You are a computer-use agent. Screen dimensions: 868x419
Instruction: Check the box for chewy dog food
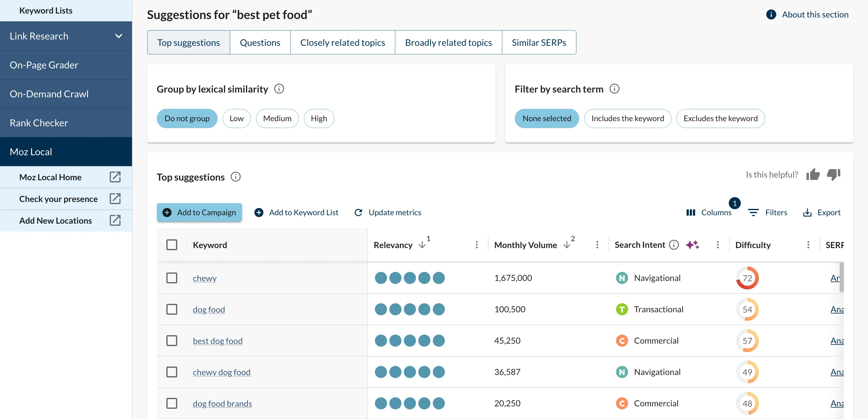tap(171, 372)
